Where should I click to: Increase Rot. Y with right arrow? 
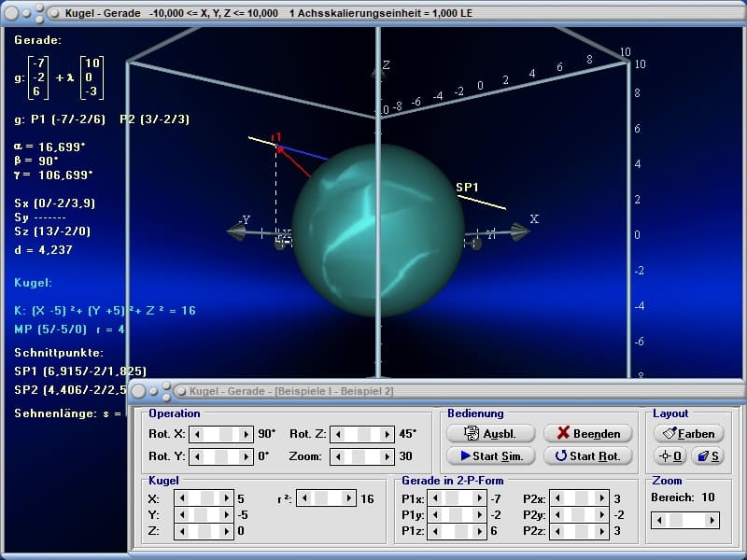(246, 456)
